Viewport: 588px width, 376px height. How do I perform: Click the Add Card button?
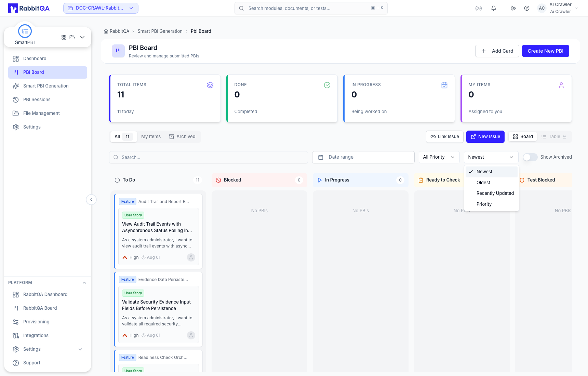click(497, 51)
